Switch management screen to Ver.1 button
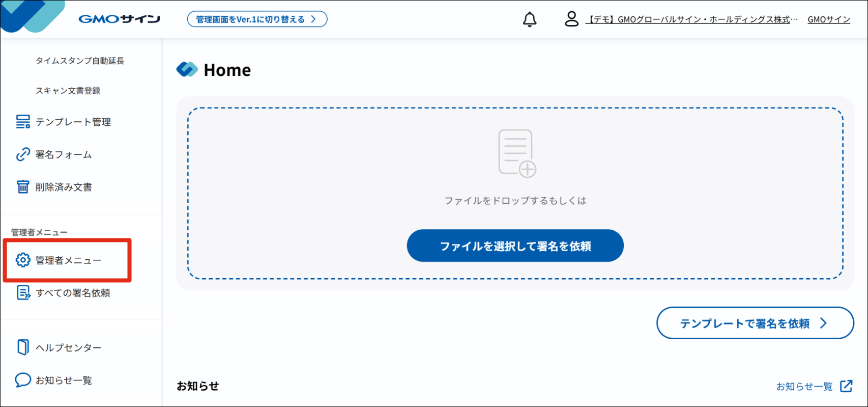Viewport: 868px width, 407px height. pos(257,19)
